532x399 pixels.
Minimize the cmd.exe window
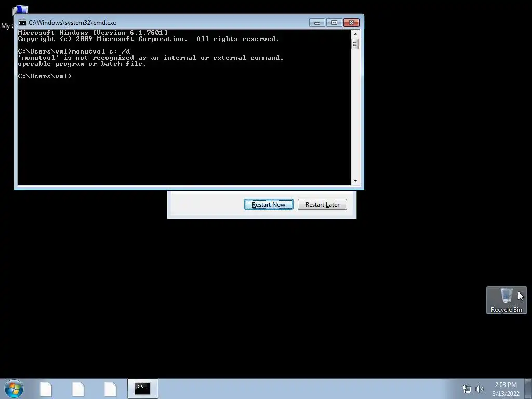tap(317, 23)
